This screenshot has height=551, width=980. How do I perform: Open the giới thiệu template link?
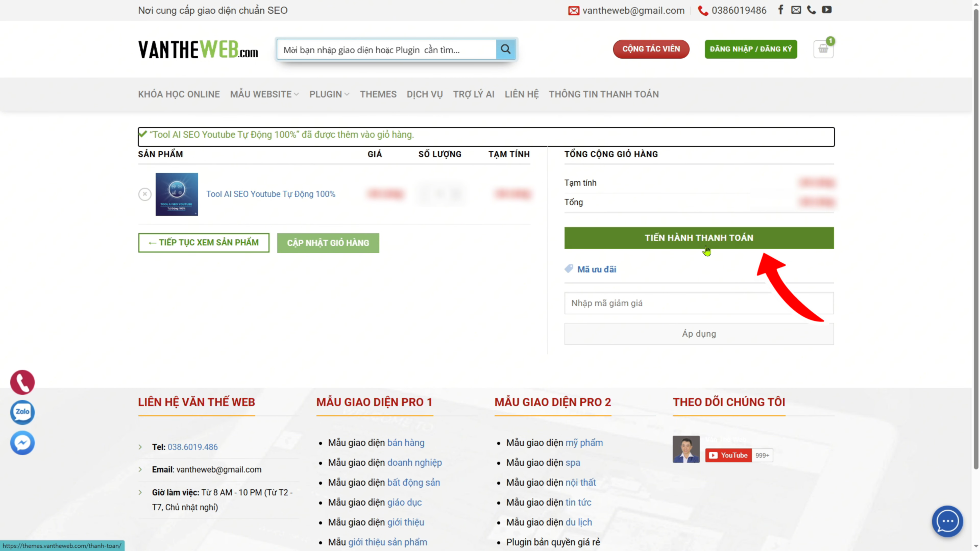click(x=406, y=522)
